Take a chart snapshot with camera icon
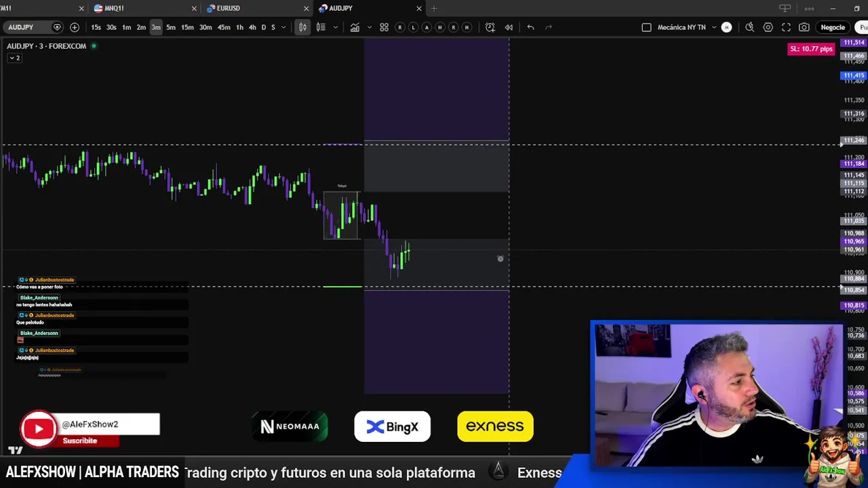The image size is (868, 488). point(804,27)
